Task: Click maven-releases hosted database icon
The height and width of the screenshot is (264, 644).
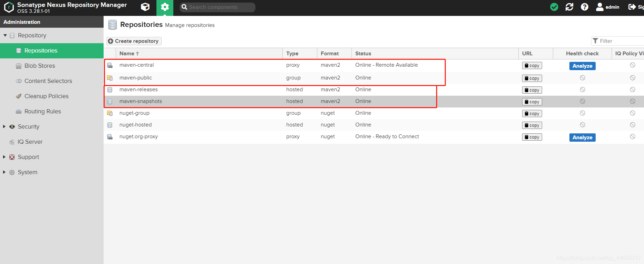Action: click(x=110, y=90)
